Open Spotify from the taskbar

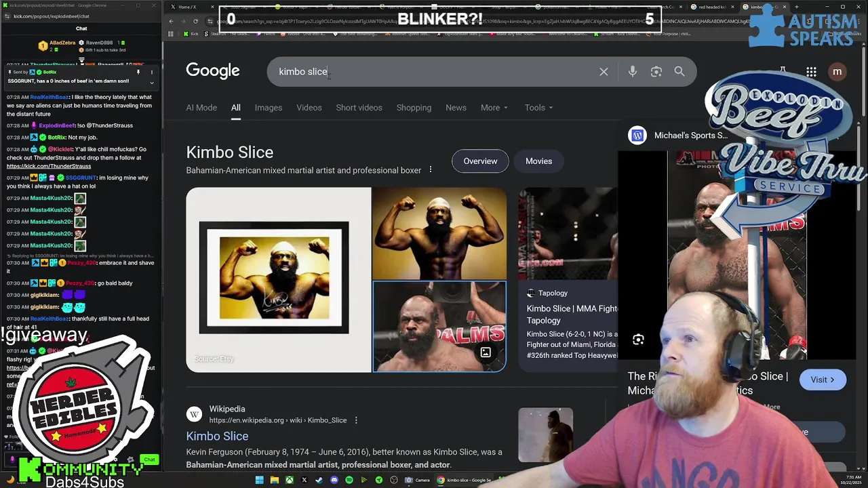click(x=349, y=480)
